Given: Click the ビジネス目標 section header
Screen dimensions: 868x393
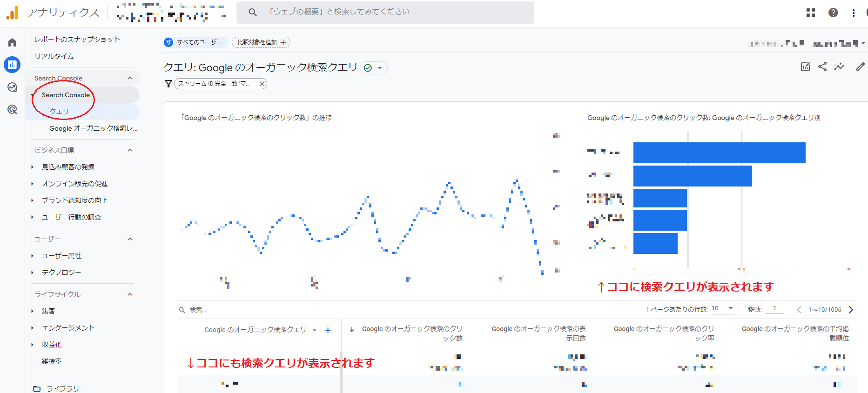Looking at the screenshot, I should 54,150.
